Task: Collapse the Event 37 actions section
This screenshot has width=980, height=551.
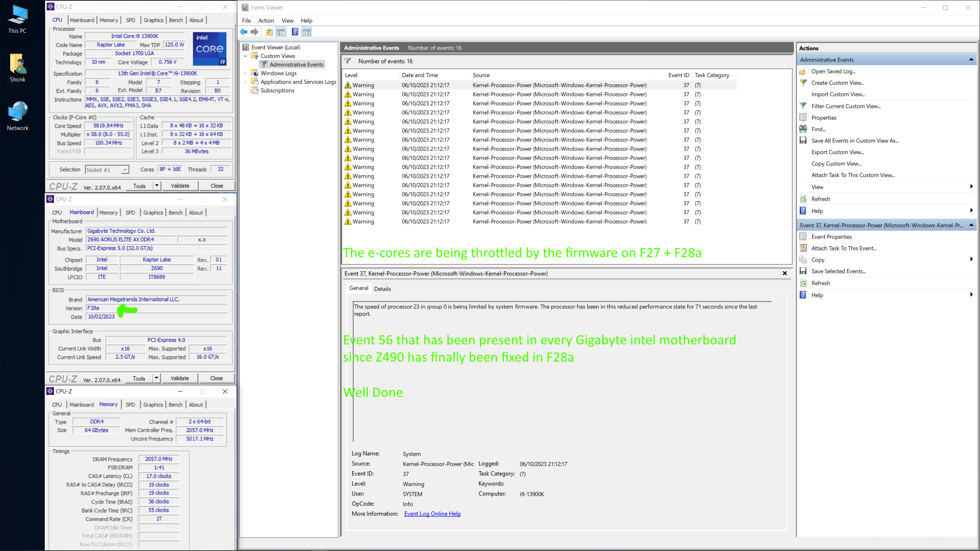Action: 971,225
